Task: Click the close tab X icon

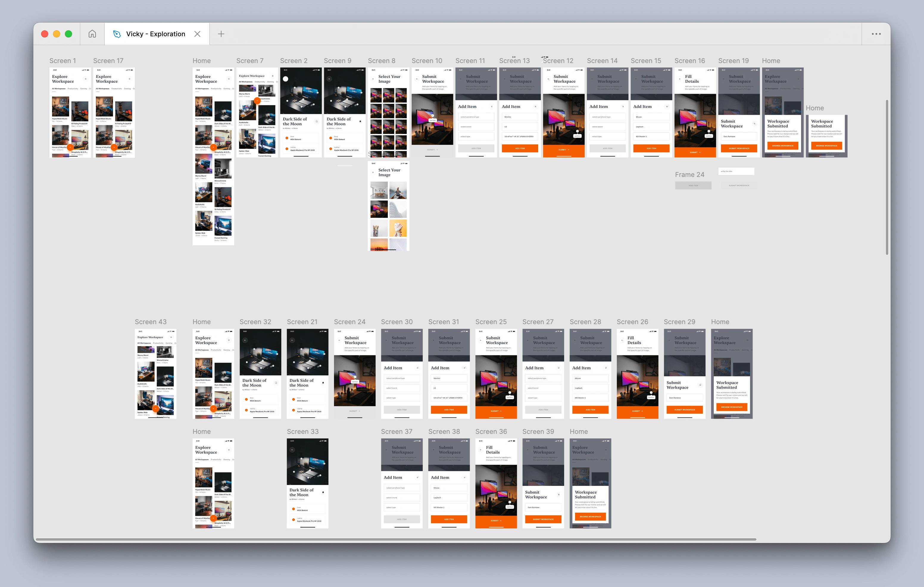Action: coord(199,34)
